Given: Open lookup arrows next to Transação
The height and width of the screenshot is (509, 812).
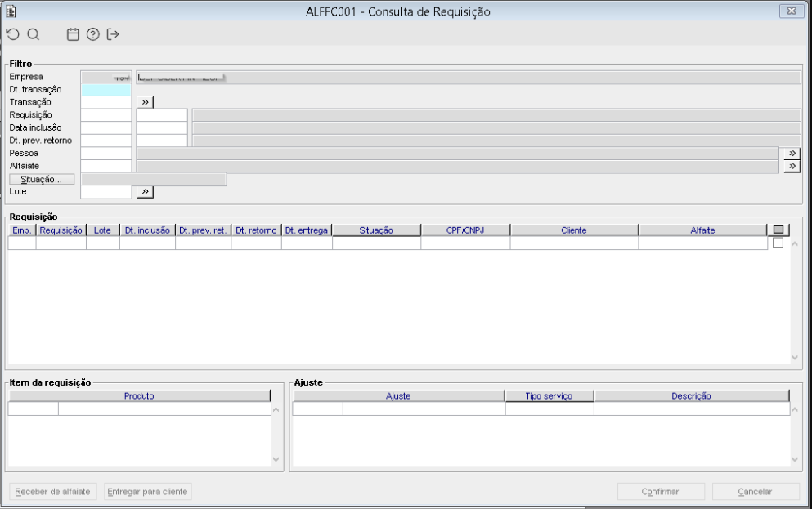Looking at the screenshot, I should coord(145,102).
